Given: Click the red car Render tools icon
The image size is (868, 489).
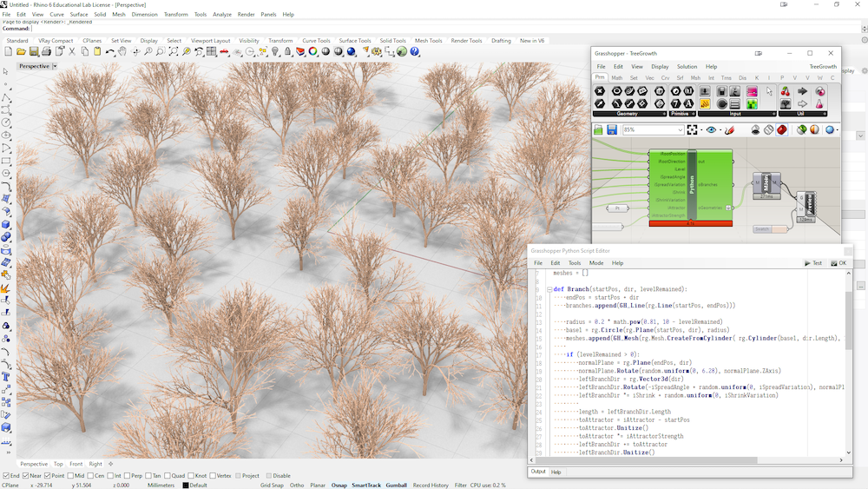Looking at the screenshot, I should 224,51.
